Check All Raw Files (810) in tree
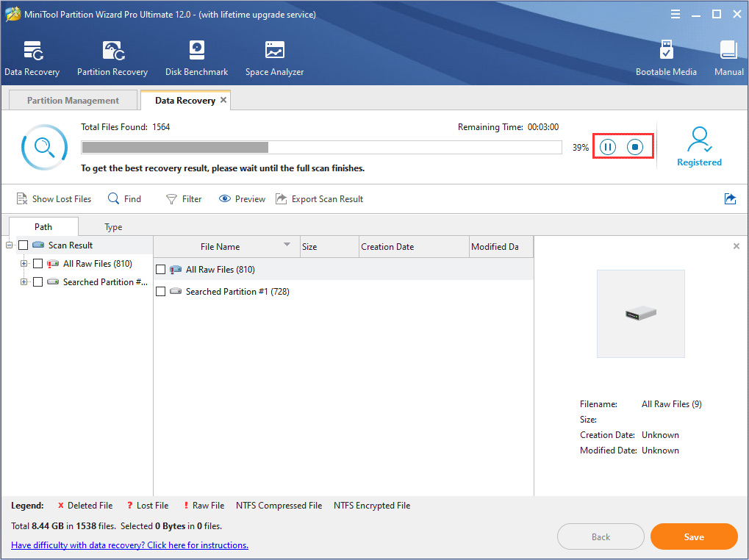This screenshot has height=560, width=749. [37, 264]
